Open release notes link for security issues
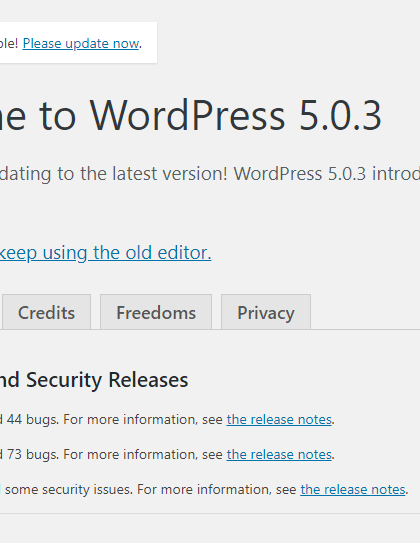 point(353,490)
